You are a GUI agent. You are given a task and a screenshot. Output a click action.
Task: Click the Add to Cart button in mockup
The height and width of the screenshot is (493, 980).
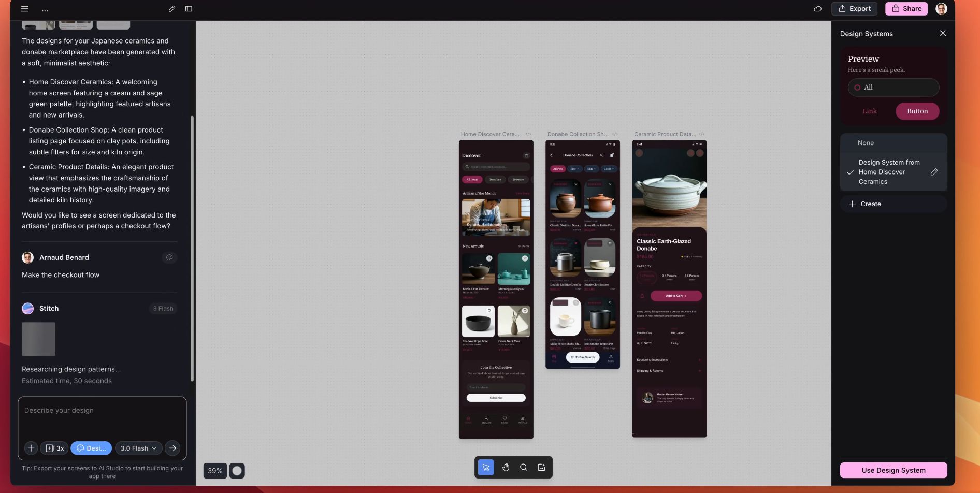676,296
